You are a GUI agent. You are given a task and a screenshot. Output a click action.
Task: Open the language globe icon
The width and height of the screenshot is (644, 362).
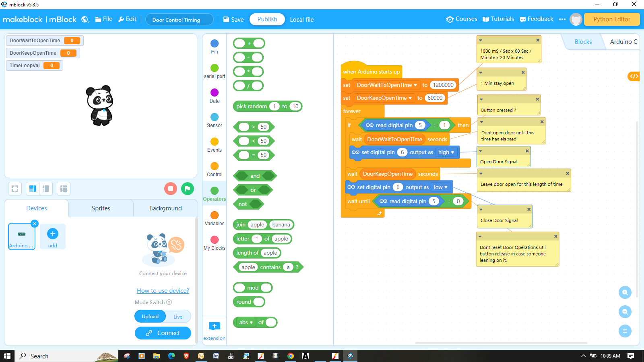pyautogui.click(x=85, y=19)
